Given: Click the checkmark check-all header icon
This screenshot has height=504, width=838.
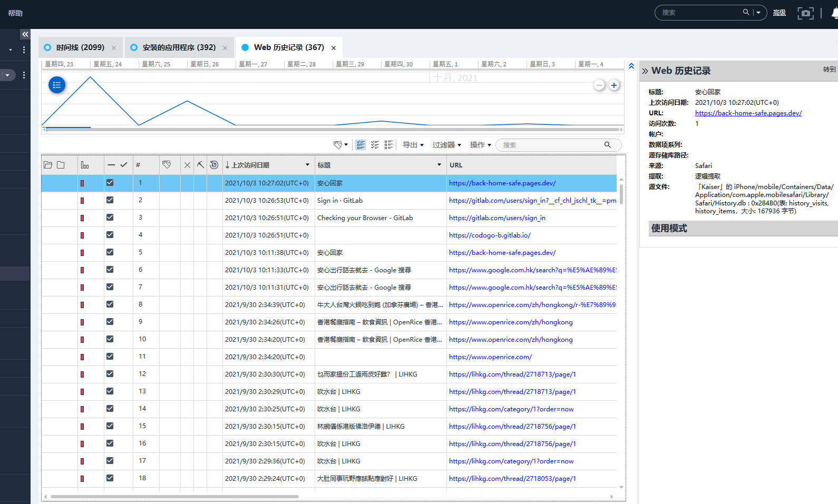Looking at the screenshot, I should (124, 165).
